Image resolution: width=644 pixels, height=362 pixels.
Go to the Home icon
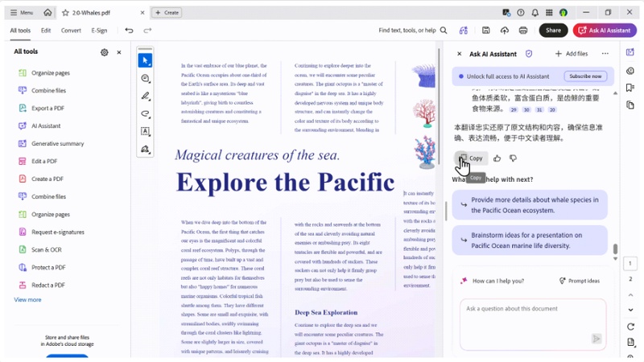coord(47,13)
